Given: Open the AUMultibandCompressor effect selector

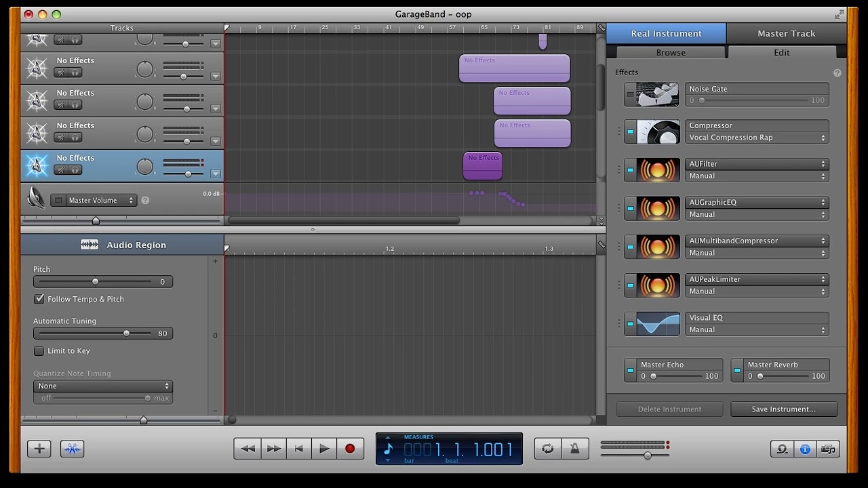Looking at the screenshot, I should (x=757, y=241).
